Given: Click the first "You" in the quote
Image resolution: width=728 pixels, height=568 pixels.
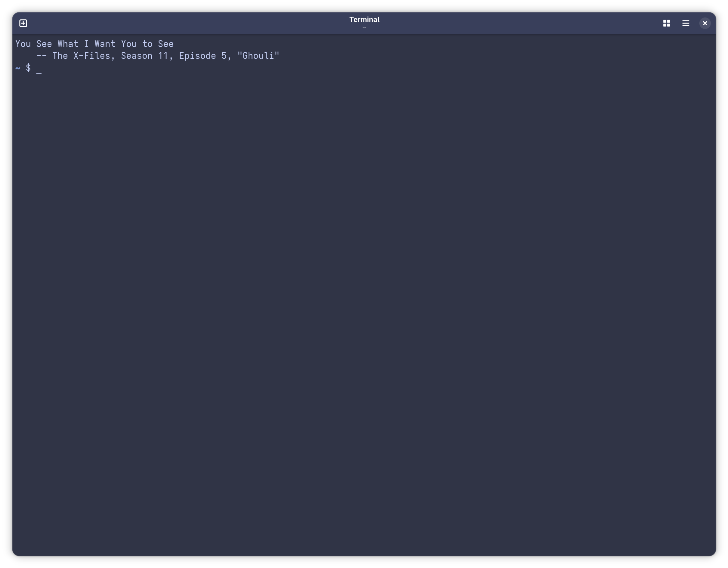Looking at the screenshot, I should (23, 44).
